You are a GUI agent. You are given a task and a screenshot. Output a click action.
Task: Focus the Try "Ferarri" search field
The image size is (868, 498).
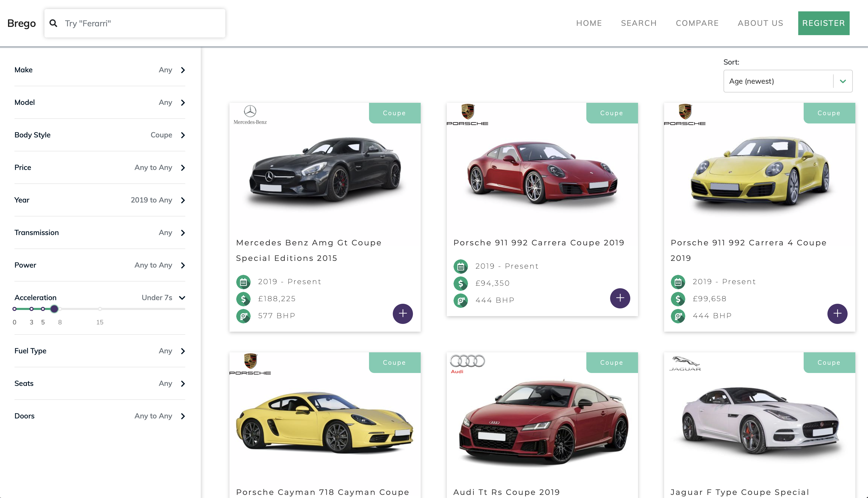tap(135, 23)
